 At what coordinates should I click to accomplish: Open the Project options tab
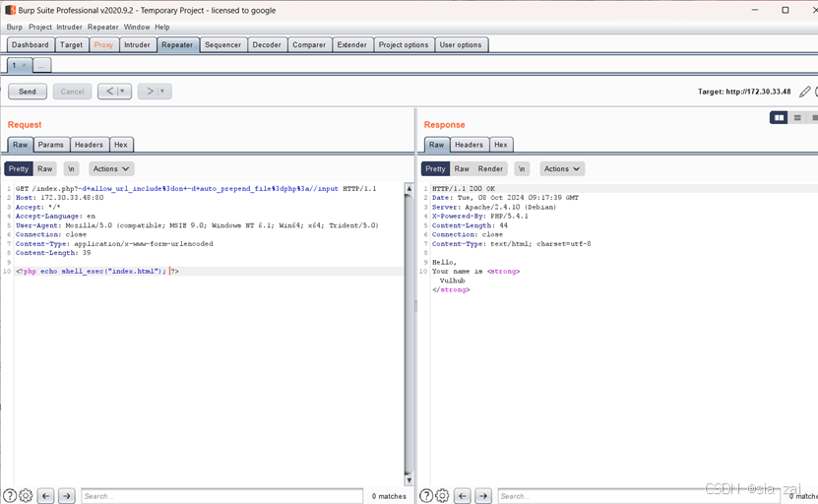(404, 45)
